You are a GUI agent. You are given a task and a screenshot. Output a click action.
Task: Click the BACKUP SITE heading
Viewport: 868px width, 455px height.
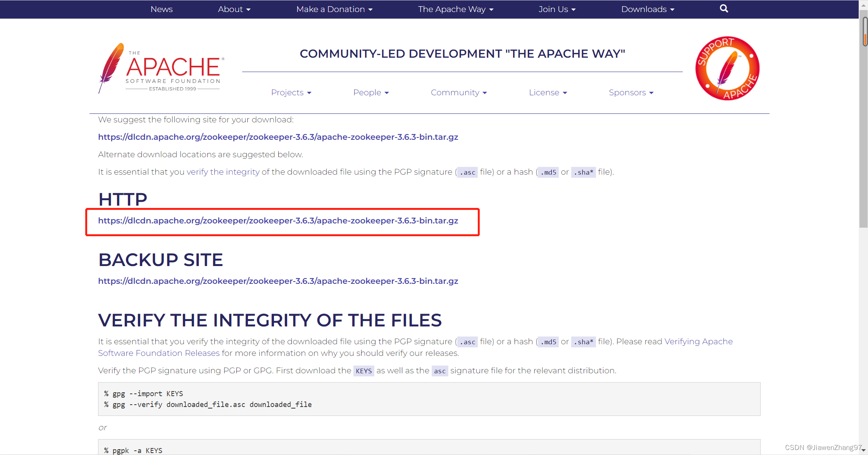(161, 260)
